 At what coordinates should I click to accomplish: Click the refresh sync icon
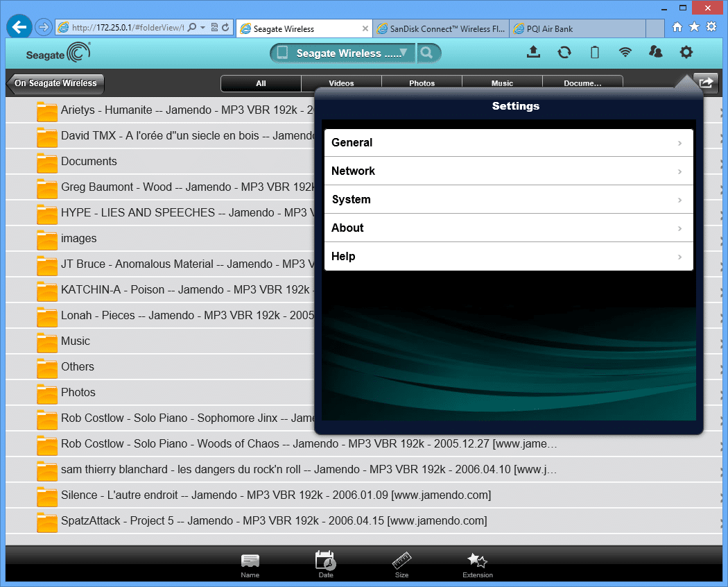tap(564, 53)
